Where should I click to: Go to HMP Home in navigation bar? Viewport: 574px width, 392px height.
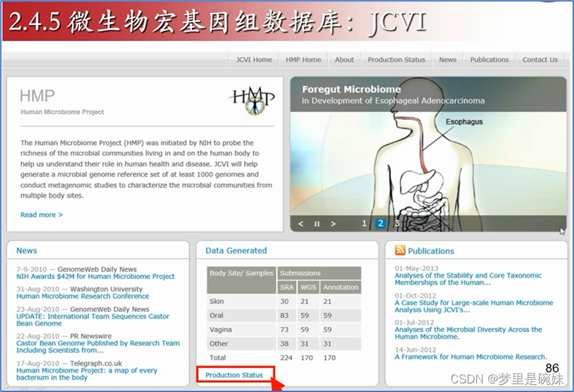pos(303,59)
